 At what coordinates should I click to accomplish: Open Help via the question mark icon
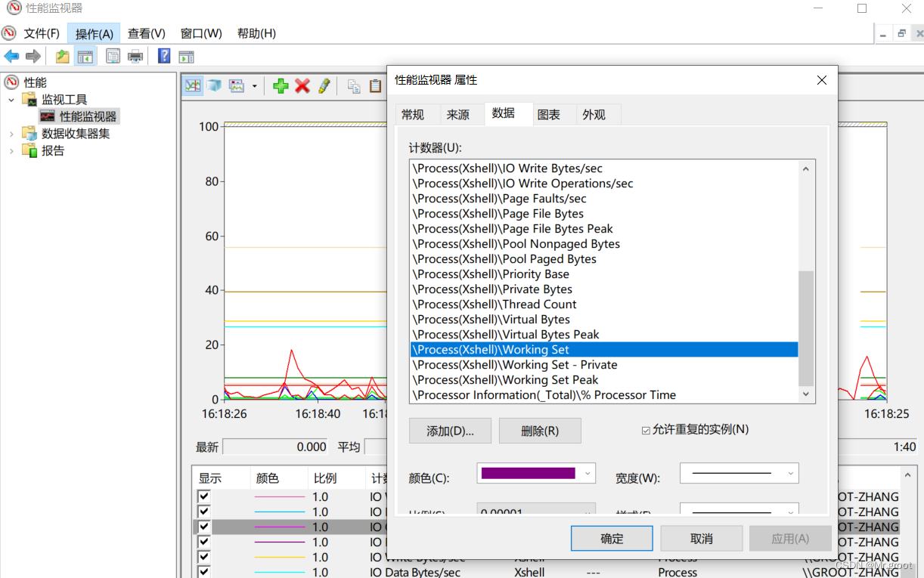[x=164, y=55]
